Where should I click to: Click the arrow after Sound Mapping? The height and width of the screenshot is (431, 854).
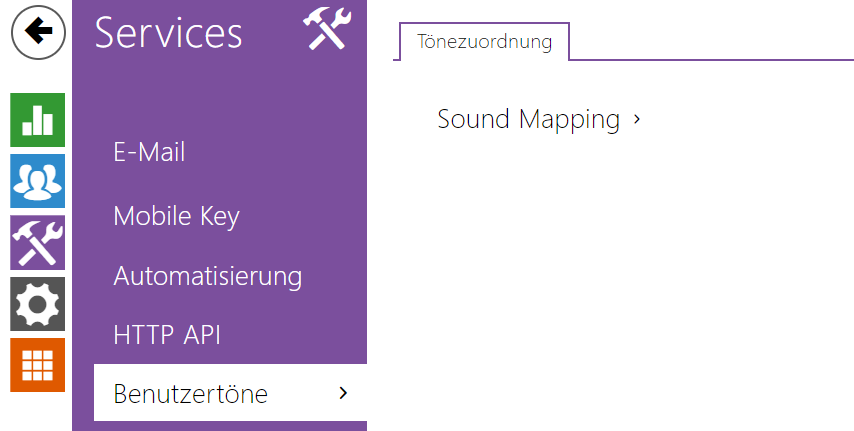point(637,119)
